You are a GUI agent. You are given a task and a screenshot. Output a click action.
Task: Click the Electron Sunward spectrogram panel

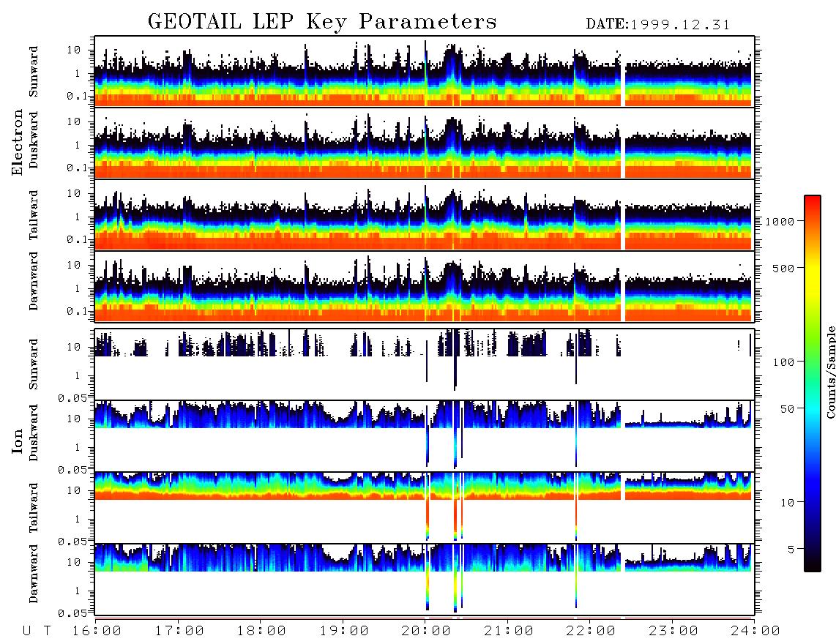[x=425, y=71]
